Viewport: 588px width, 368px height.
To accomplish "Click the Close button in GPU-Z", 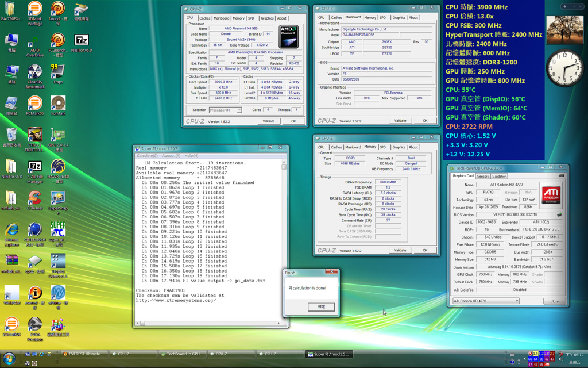I will 554,301.
